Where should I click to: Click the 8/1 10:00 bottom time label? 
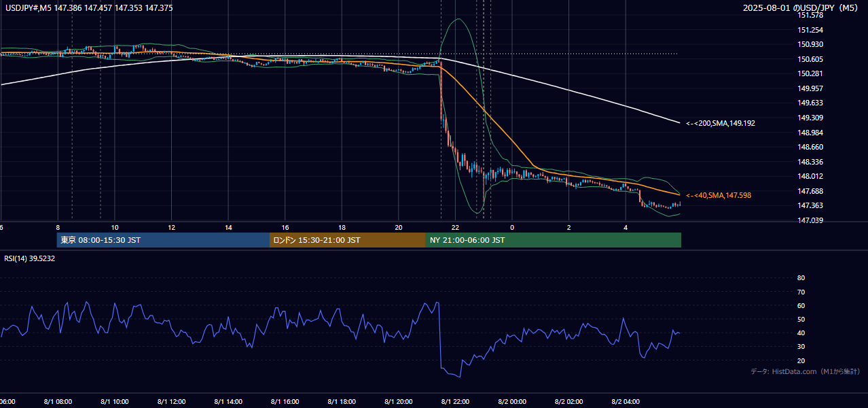click(115, 402)
